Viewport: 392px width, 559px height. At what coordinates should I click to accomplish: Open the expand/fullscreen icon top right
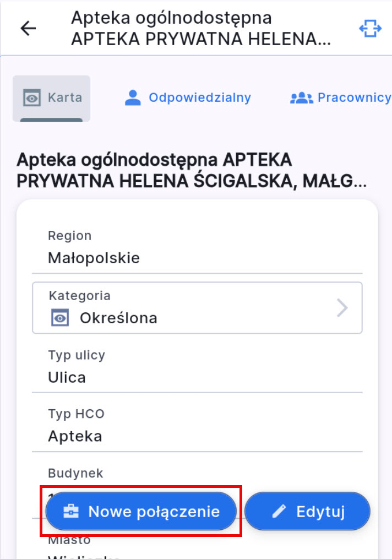(x=371, y=28)
